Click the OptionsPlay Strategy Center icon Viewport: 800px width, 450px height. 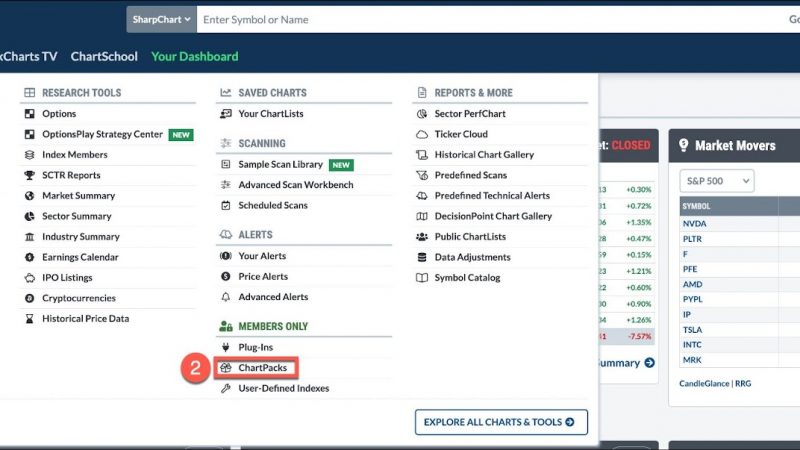click(30, 134)
